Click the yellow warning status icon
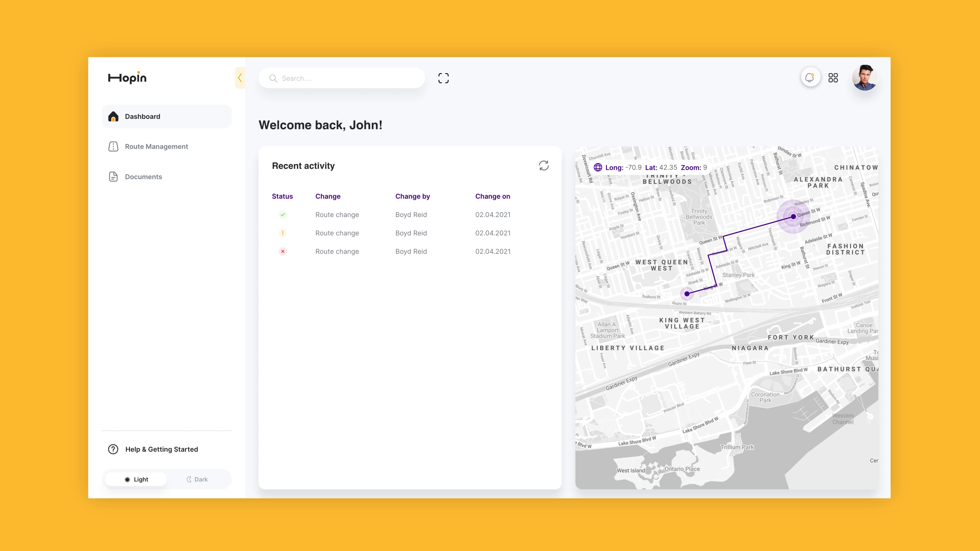 point(283,233)
